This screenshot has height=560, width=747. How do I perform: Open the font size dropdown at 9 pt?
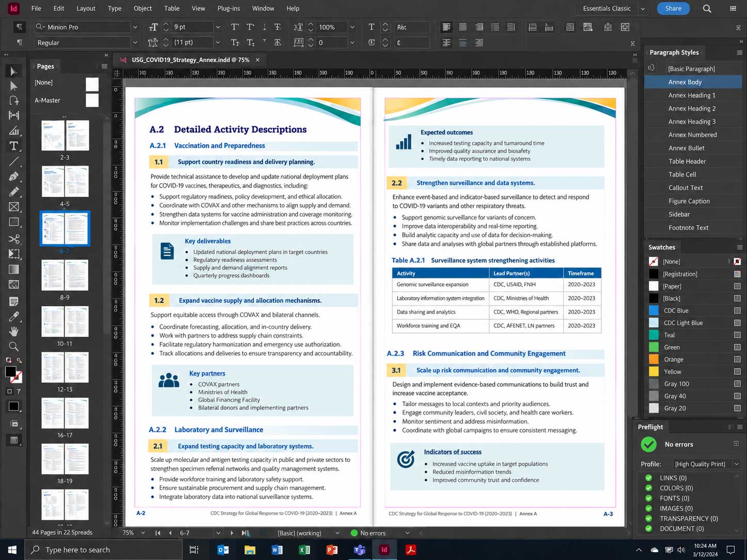pyautogui.click(x=218, y=27)
